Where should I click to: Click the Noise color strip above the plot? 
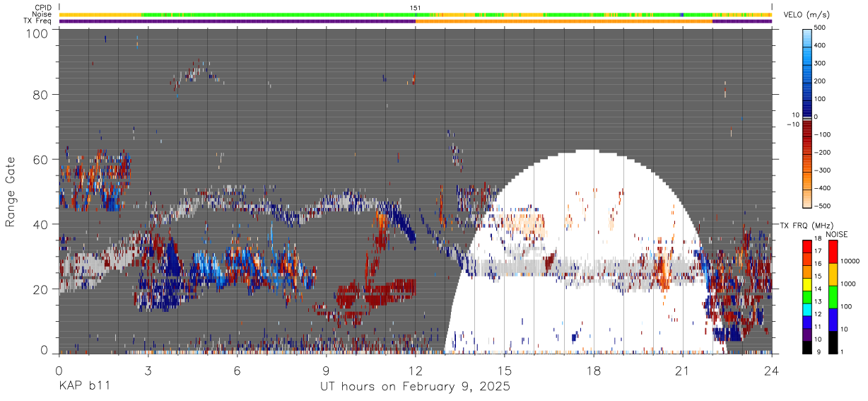pos(416,14)
